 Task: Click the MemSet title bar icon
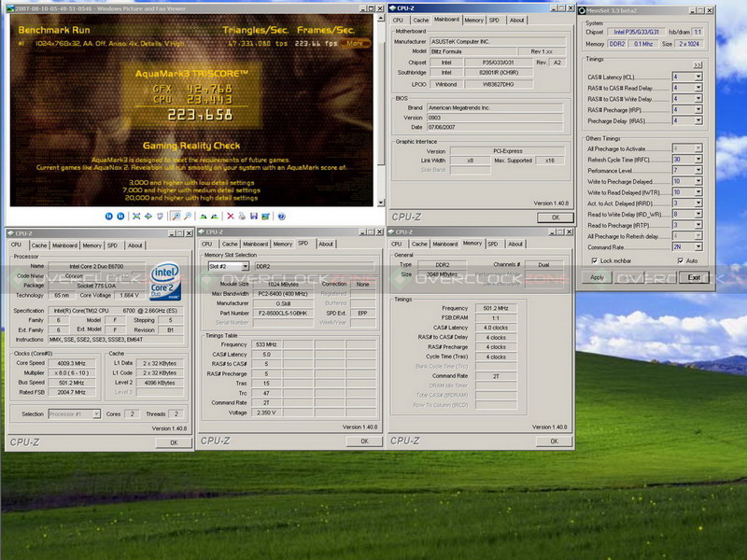[582, 10]
